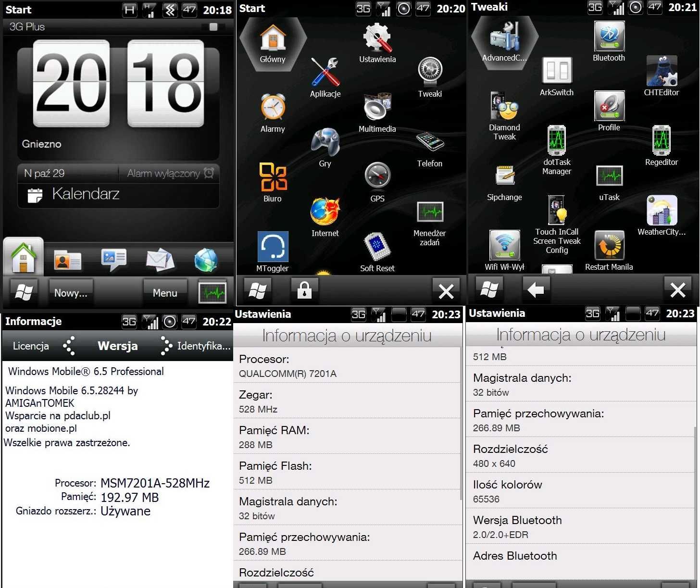Tap back arrow in Tweaki bottom bar

coord(536,289)
